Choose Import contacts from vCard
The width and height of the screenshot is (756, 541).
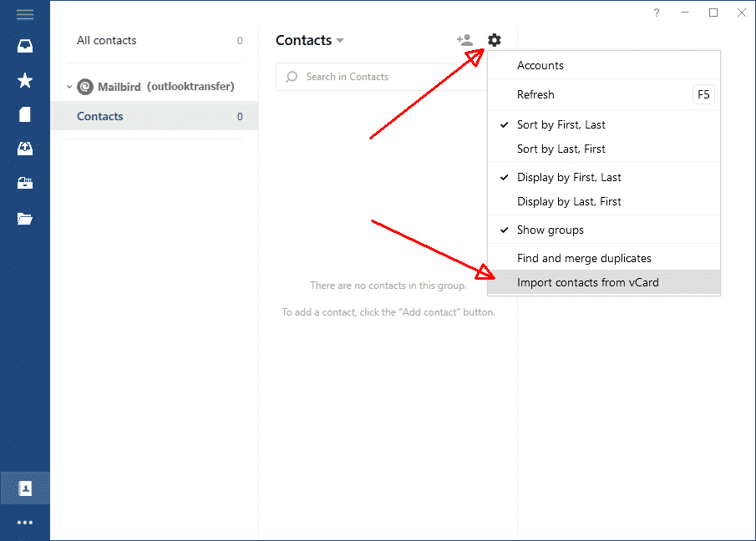point(604,282)
